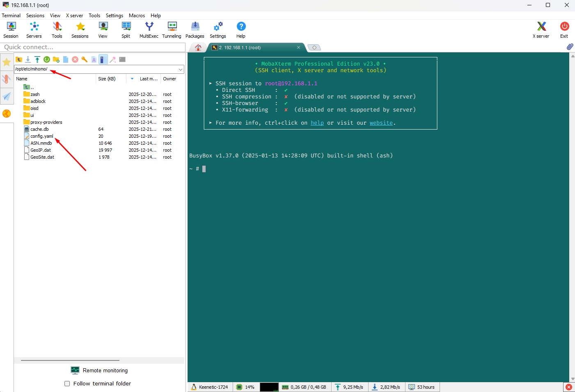This screenshot has height=392, width=575.
Task: Toggle Follow terminal folder option
Action: pos(67,383)
